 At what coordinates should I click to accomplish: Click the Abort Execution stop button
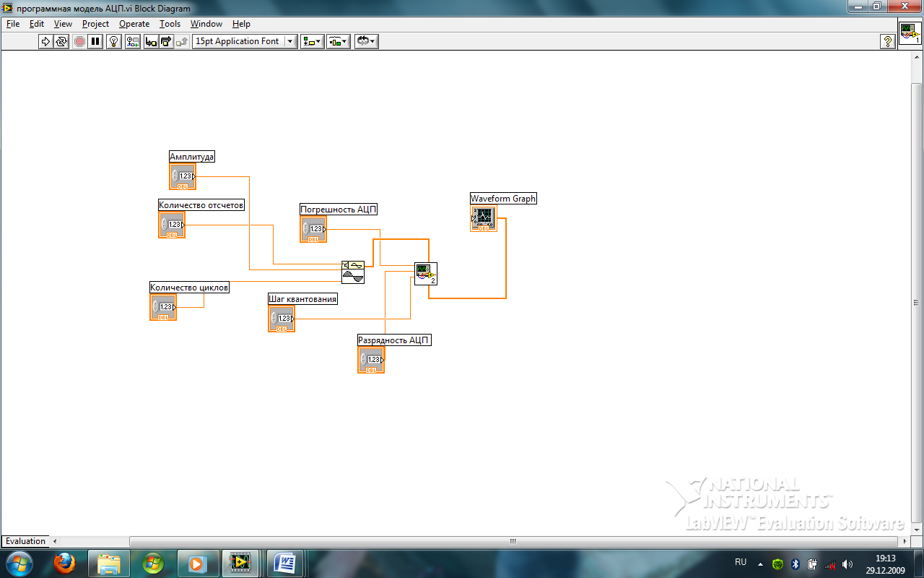(x=79, y=41)
